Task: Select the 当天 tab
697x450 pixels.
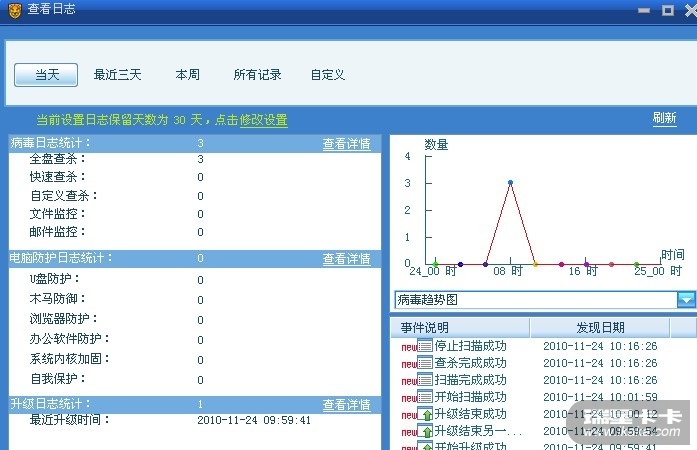Action: point(46,75)
